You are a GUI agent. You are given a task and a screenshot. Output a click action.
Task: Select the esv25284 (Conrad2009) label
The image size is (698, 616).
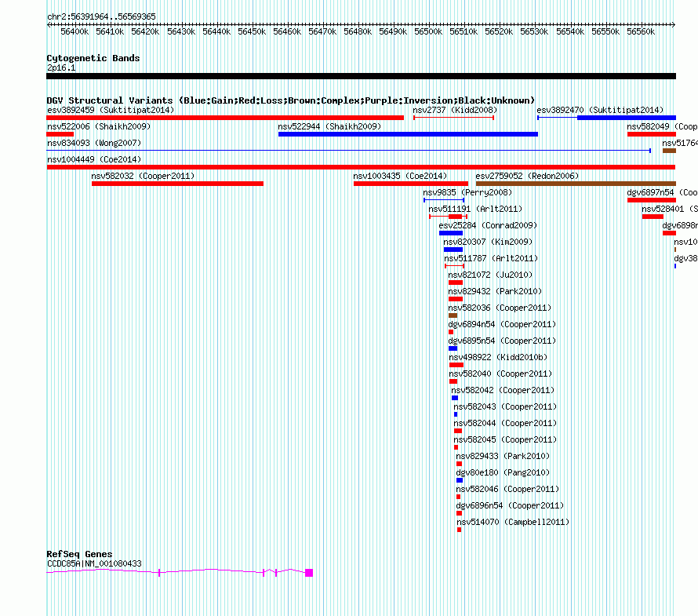coord(488,225)
